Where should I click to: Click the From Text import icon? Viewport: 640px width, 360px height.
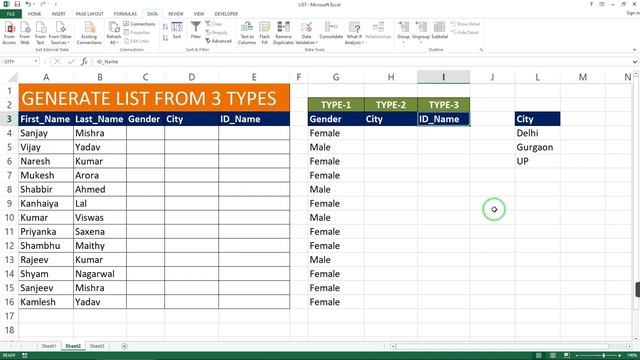coord(40,33)
